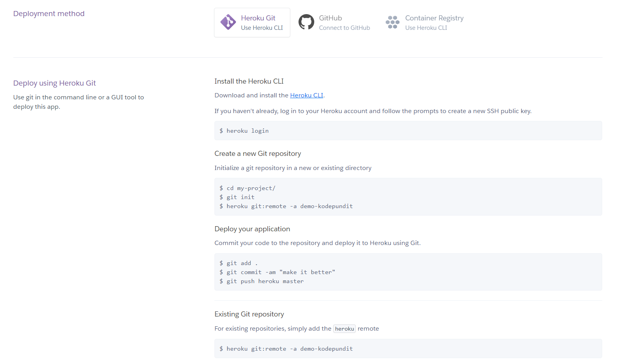Viewport: 621px width, 364px height.
Task: Click the 'Create a new Git repository' heading
Action: click(x=258, y=154)
